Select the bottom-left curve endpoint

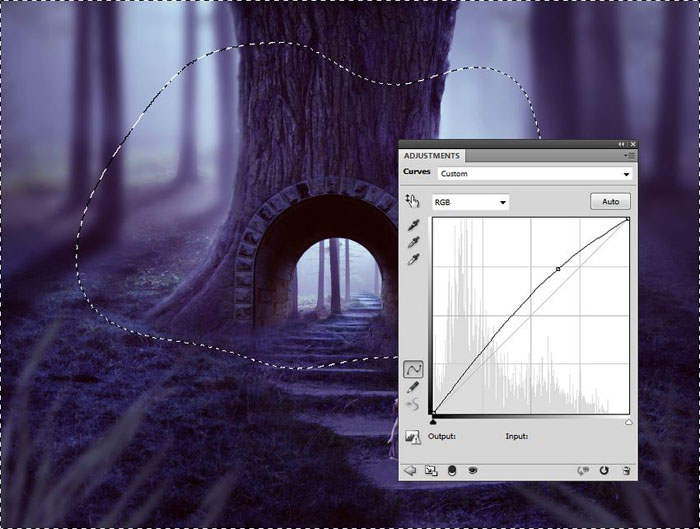point(433,413)
